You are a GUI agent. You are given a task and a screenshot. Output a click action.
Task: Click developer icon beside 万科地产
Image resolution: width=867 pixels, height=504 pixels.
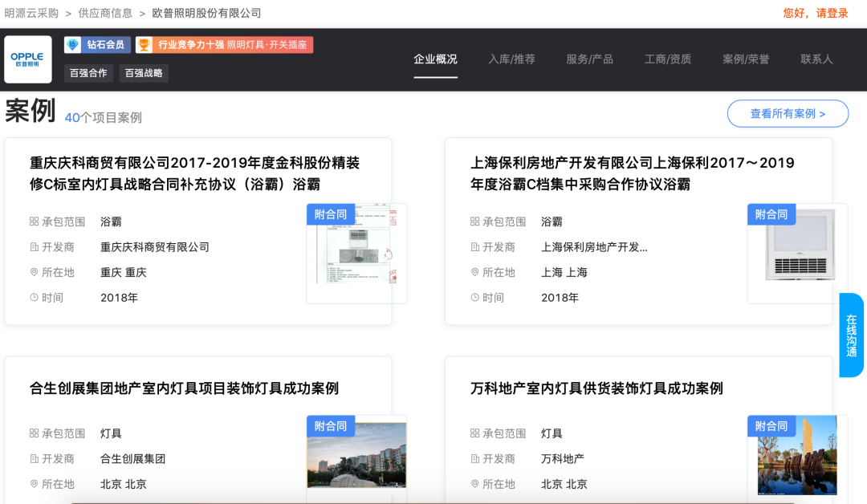[474, 459]
